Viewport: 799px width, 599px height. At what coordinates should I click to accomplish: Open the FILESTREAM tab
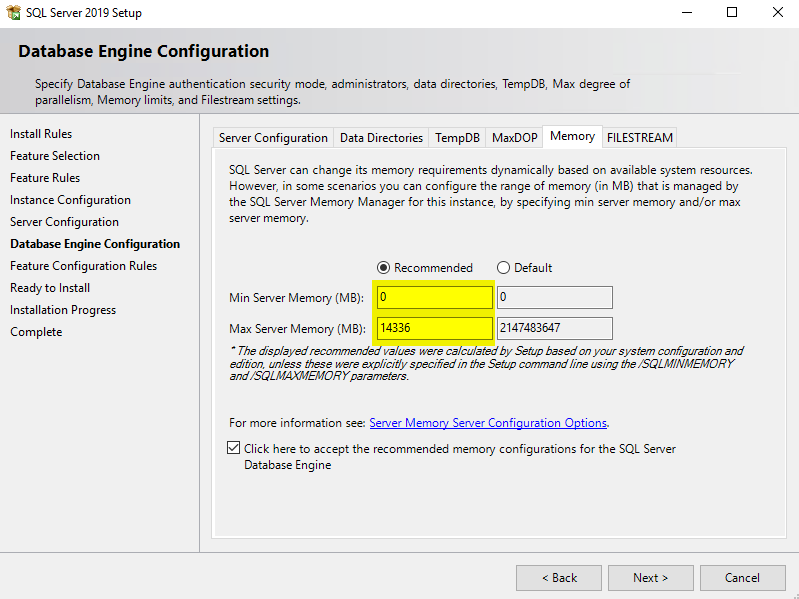(640, 138)
